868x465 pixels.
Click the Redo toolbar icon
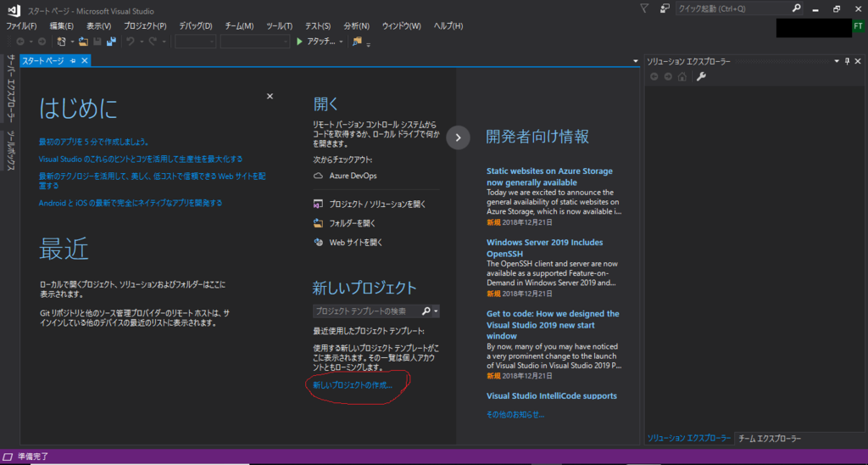pos(153,42)
